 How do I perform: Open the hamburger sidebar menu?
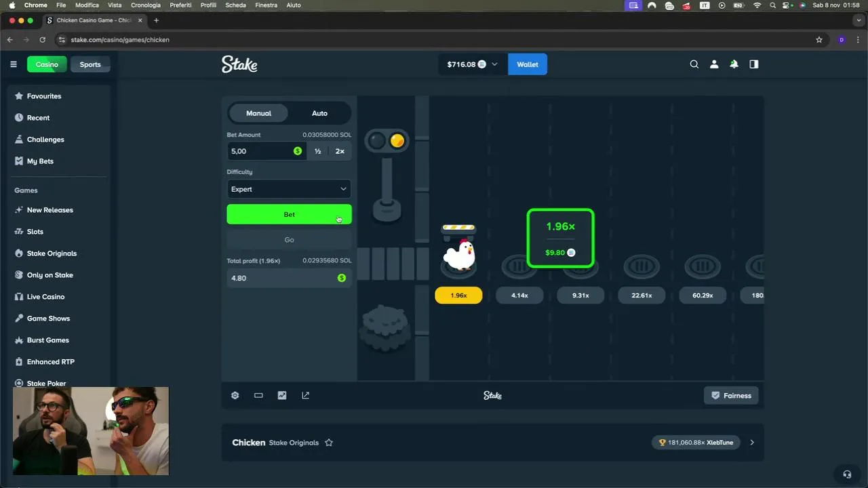(x=13, y=64)
